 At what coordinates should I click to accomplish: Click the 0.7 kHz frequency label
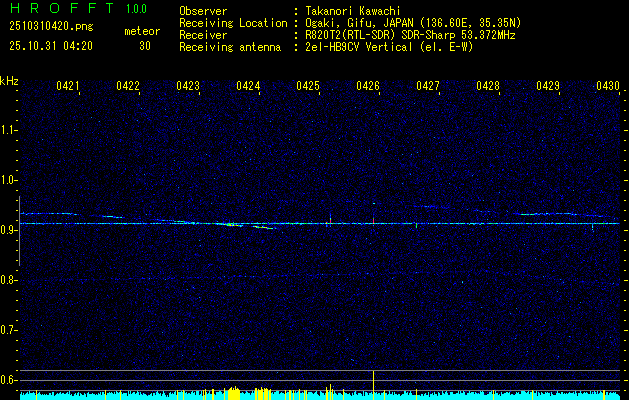[x=9, y=330]
